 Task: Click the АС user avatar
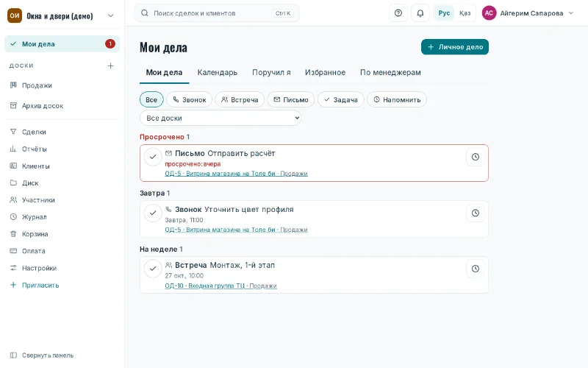pos(489,13)
